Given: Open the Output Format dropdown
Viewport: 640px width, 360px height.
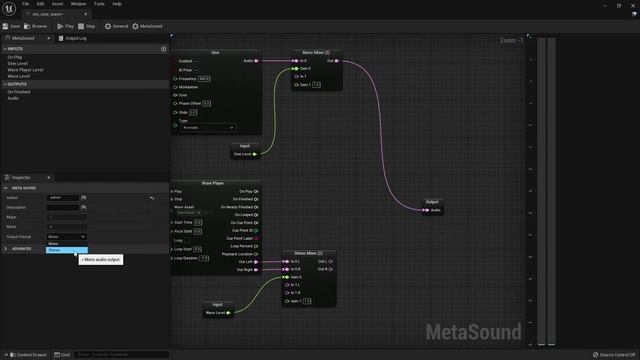Looking at the screenshot, I should coord(67,237).
